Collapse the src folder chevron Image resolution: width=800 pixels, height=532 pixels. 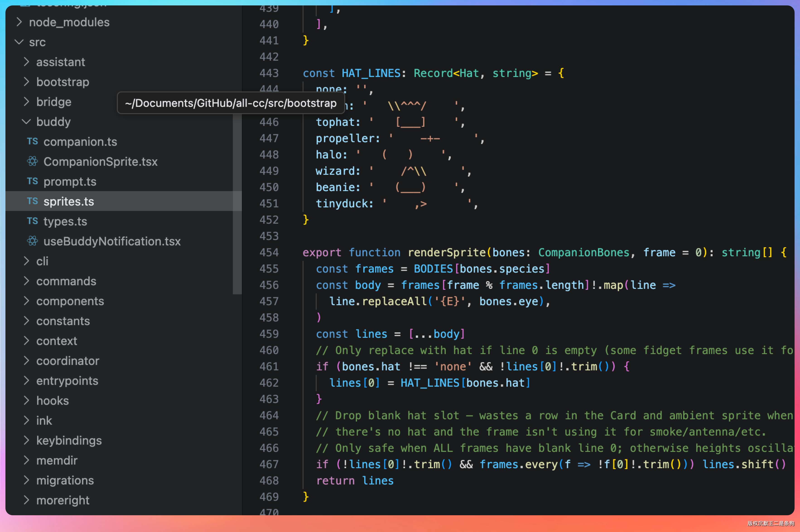[x=19, y=42]
